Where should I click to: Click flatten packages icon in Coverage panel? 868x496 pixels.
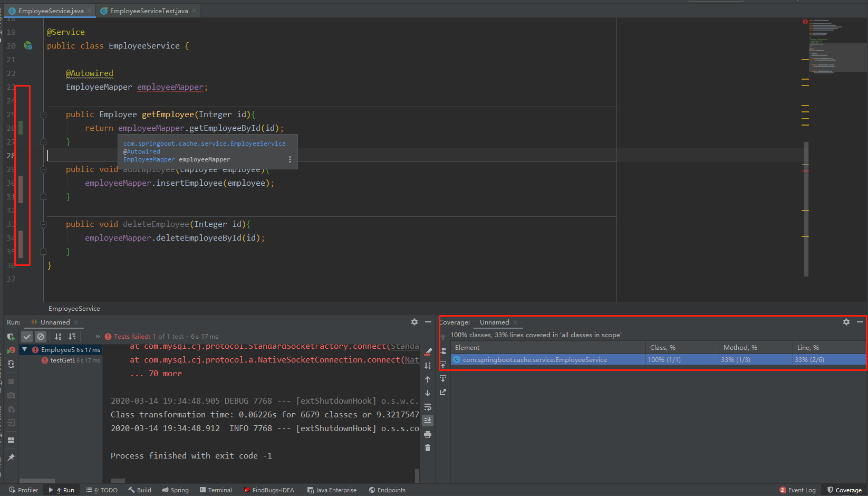tap(443, 350)
